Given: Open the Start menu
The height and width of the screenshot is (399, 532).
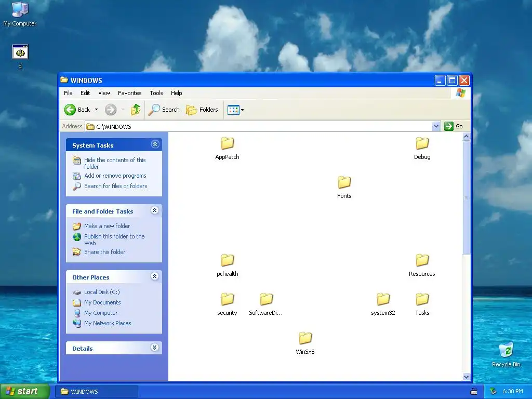Looking at the screenshot, I should click(25, 392).
